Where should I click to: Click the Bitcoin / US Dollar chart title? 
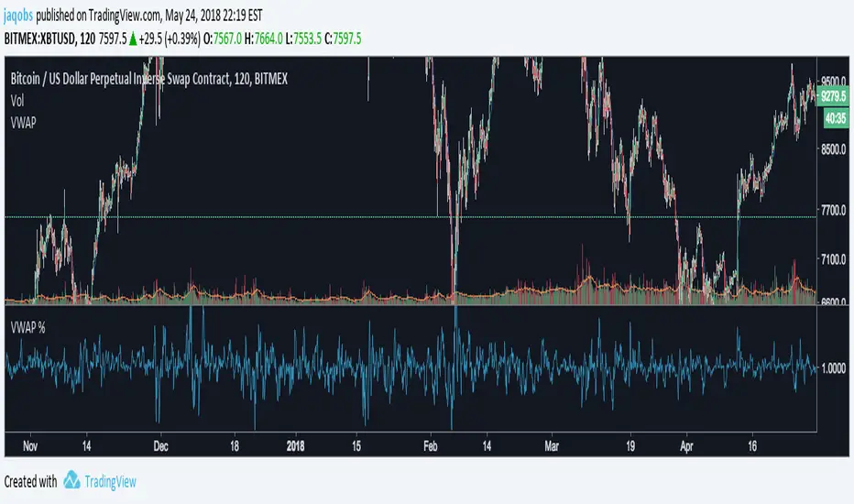[148, 79]
